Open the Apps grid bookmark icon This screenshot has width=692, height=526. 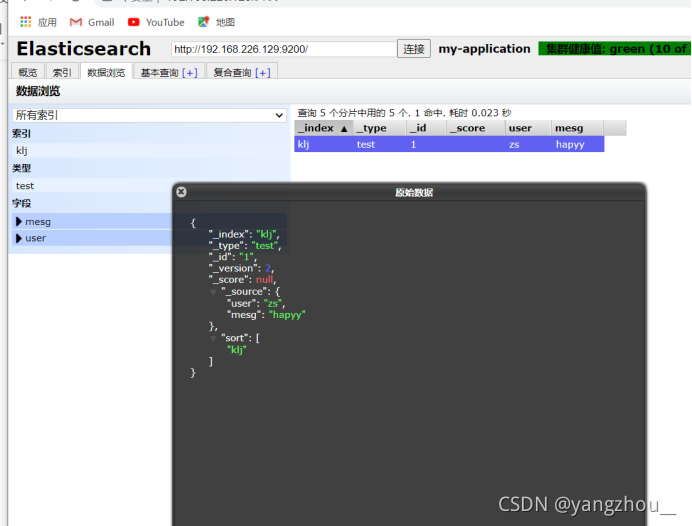tap(26, 22)
